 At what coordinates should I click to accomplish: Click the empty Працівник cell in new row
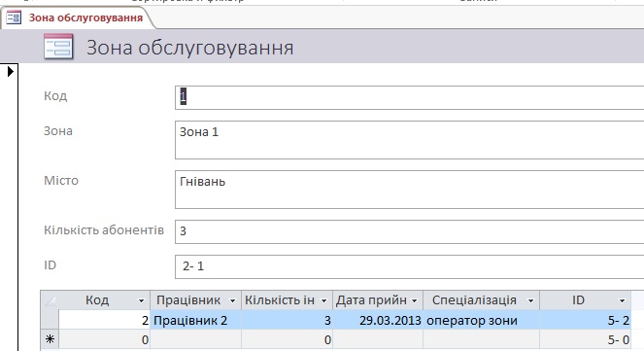coord(196,339)
